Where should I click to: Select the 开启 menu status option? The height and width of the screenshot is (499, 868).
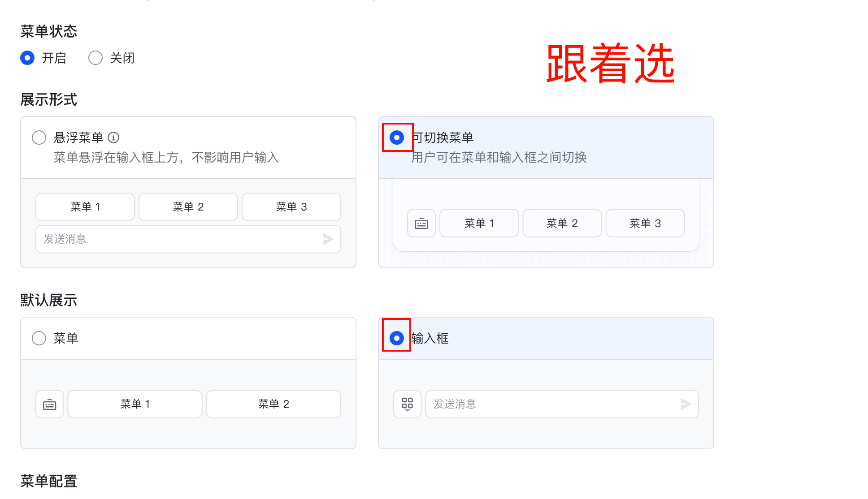click(27, 58)
